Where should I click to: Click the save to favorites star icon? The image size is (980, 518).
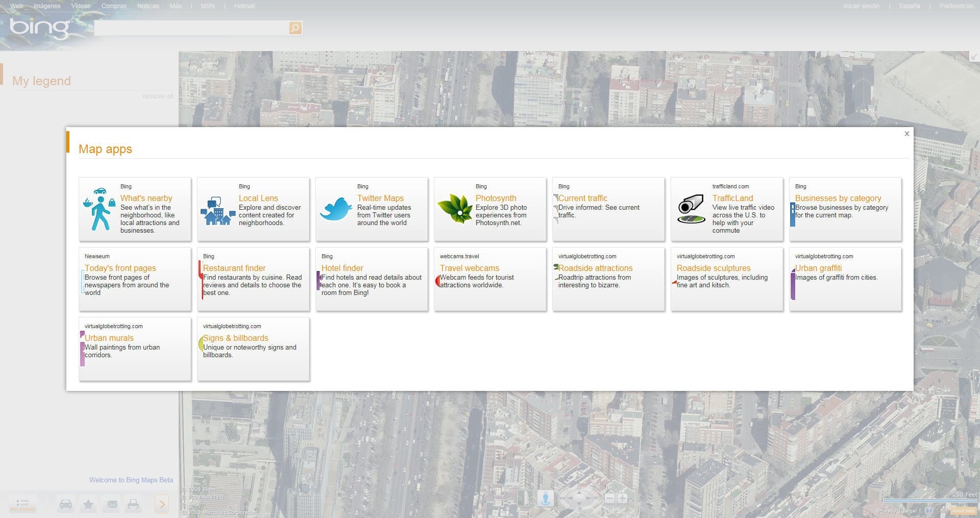[88, 504]
